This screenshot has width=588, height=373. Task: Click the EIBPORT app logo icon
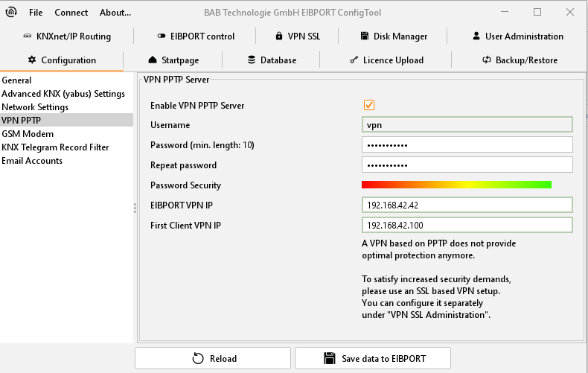[12, 12]
